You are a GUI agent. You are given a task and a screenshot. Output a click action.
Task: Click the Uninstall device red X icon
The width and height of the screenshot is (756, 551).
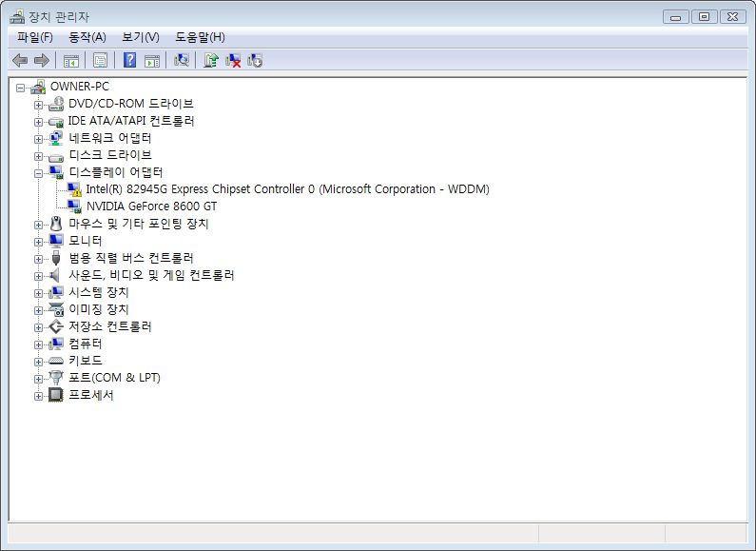[233, 60]
